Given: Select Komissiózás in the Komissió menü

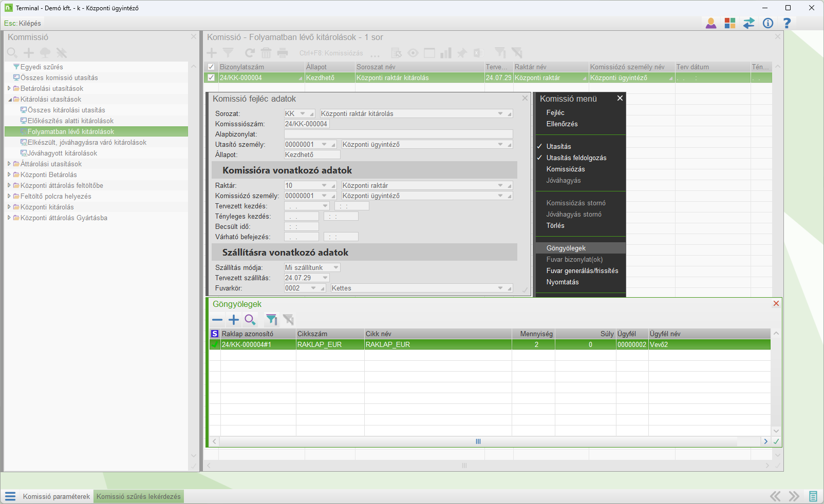Looking at the screenshot, I should (x=566, y=169).
